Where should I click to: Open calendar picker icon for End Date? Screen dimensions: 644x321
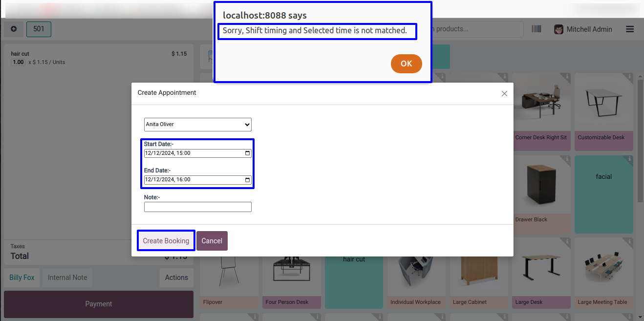[247, 179]
